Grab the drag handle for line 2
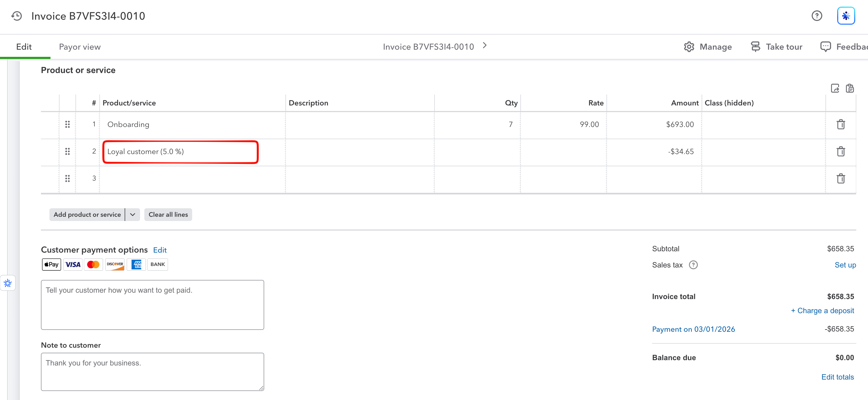Viewport: 868px width, 400px height. [x=68, y=151]
